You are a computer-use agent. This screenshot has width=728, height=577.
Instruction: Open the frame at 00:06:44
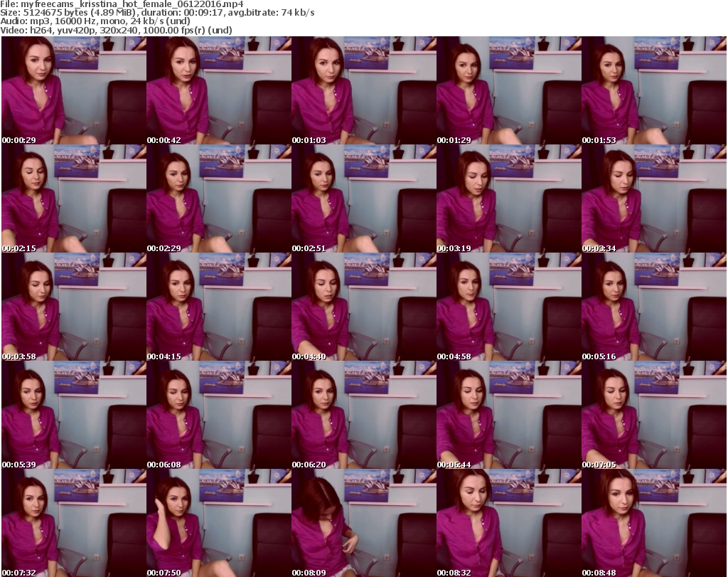click(x=509, y=415)
